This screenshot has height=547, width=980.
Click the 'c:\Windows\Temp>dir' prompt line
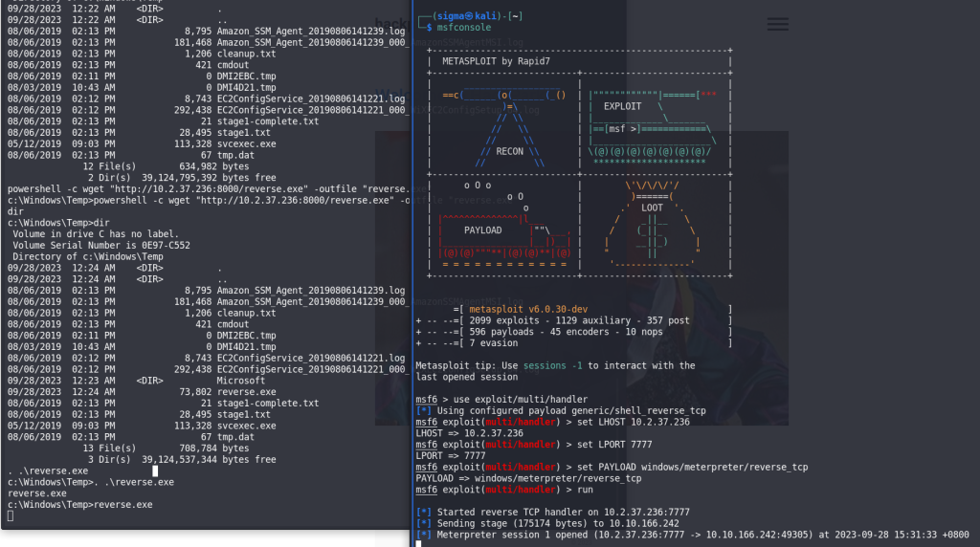58,222
